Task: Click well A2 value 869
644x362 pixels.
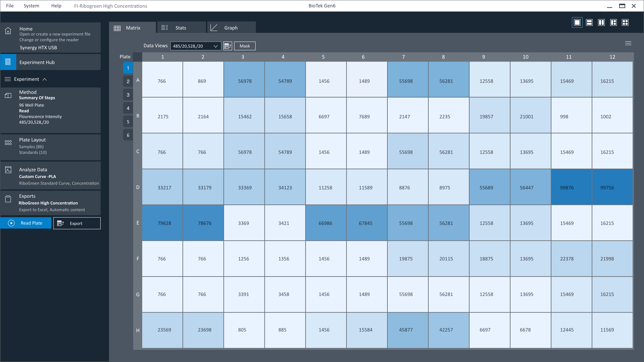Action: click(x=203, y=79)
